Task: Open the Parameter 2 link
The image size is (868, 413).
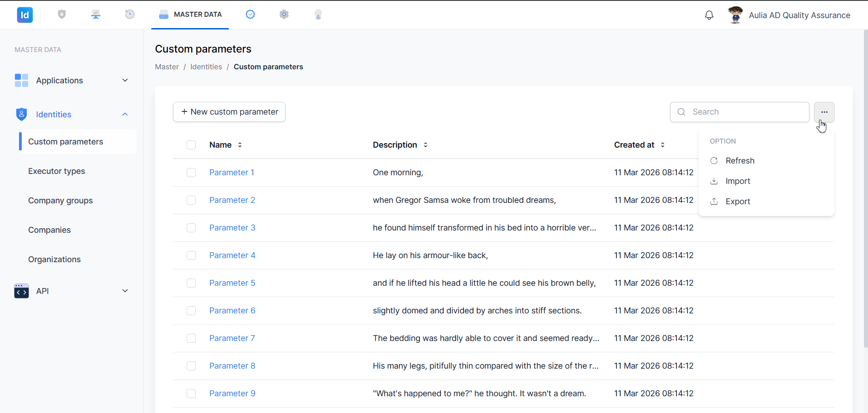Action: pos(232,200)
